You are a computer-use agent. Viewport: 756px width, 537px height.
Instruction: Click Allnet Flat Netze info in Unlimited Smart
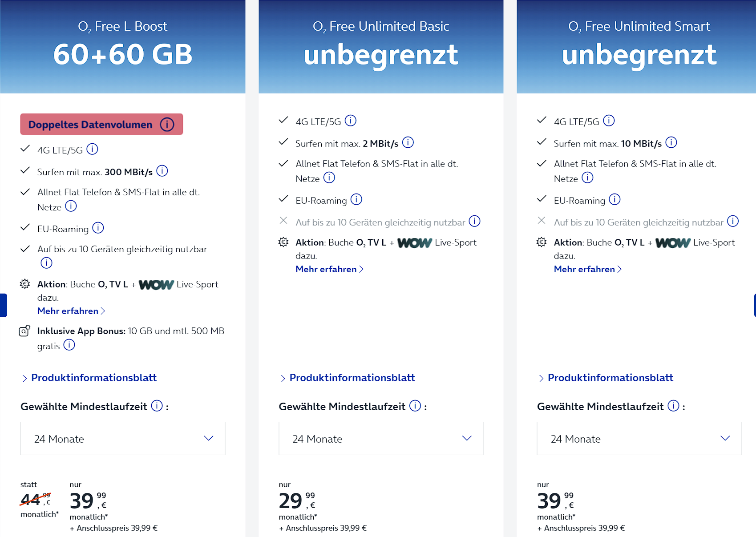coord(588,178)
